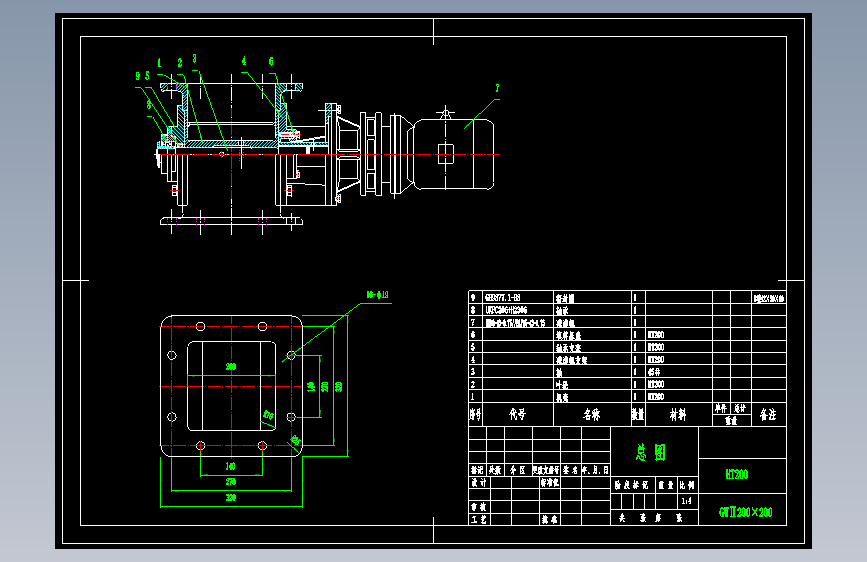This screenshot has width=867, height=562.
Task: Select the 设计 label in the title block
Action: point(479,482)
